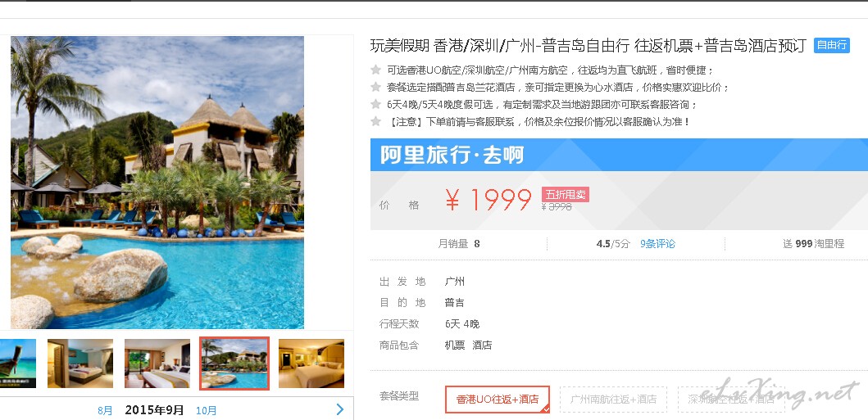Viewport: 868px width, 420px height.
Task: Click the product title 玩美假期 普吉岛自由行
Action: tap(589, 45)
